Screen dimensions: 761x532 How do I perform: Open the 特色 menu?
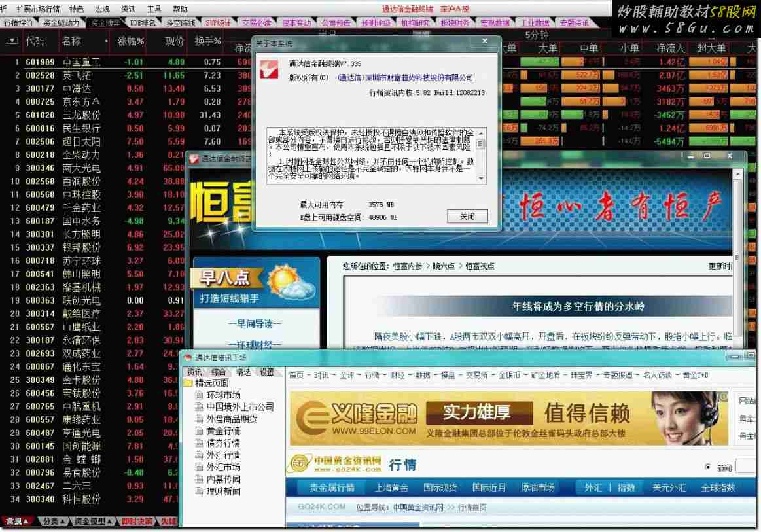point(76,9)
